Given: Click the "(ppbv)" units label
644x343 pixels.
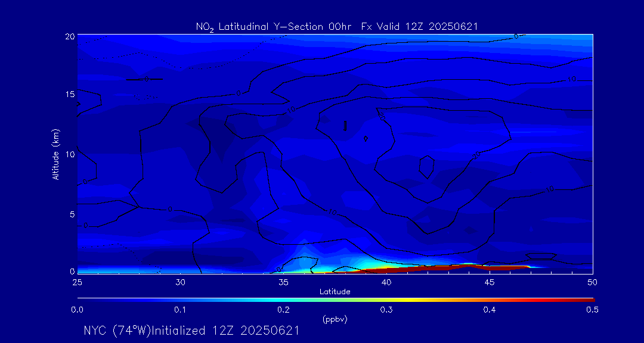Looking at the screenshot, I should [x=335, y=320].
